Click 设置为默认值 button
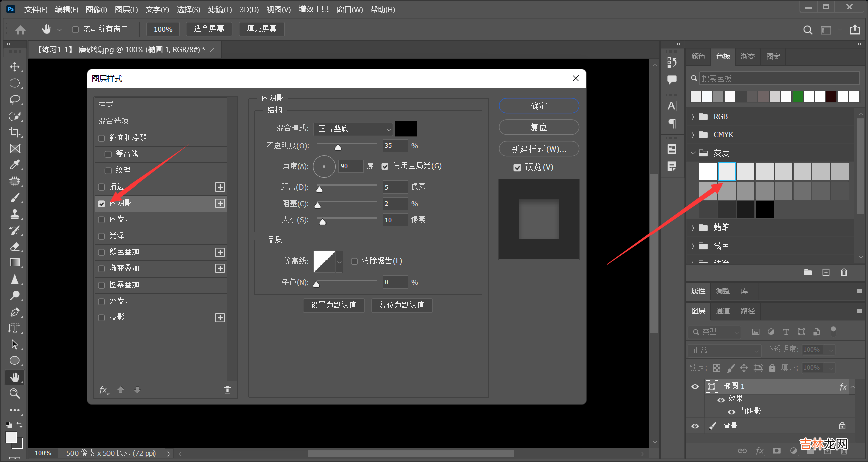Viewport: 868px width, 462px height. pos(334,305)
